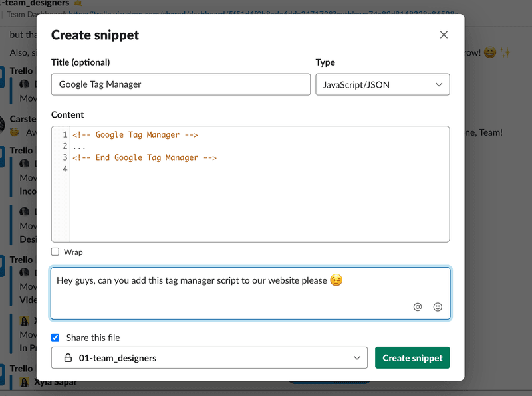Image resolution: width=532 pixels, height=396 pixels.
Task: Select code line 1 Google Tag Manager comment
Action: point(135,135)
